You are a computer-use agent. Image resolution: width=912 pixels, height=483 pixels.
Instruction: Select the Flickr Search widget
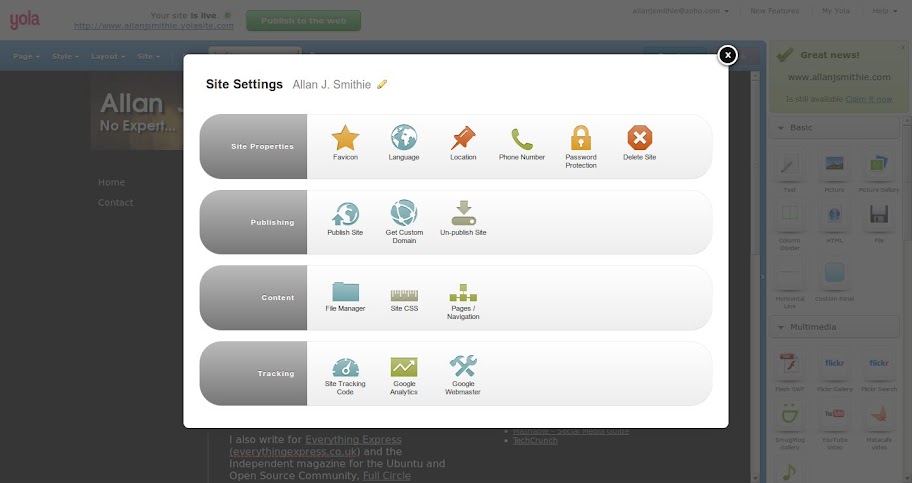(x=878, y=372)
